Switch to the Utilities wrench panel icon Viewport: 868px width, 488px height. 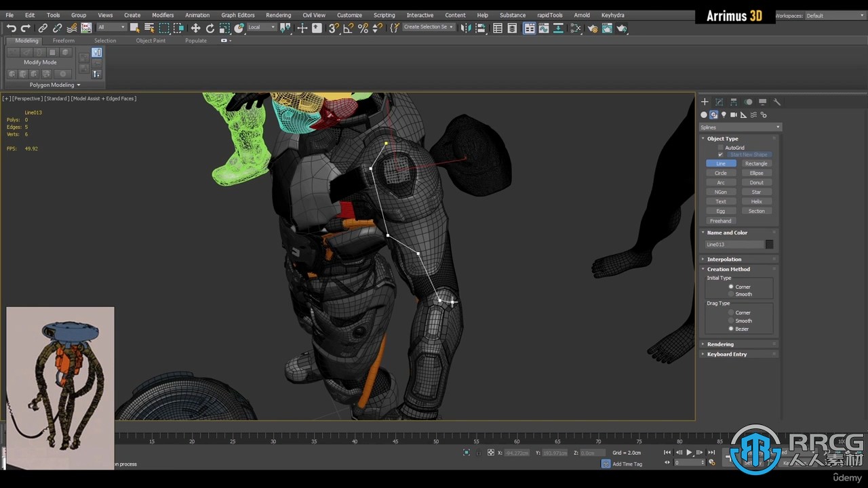[x=777, y=102]
